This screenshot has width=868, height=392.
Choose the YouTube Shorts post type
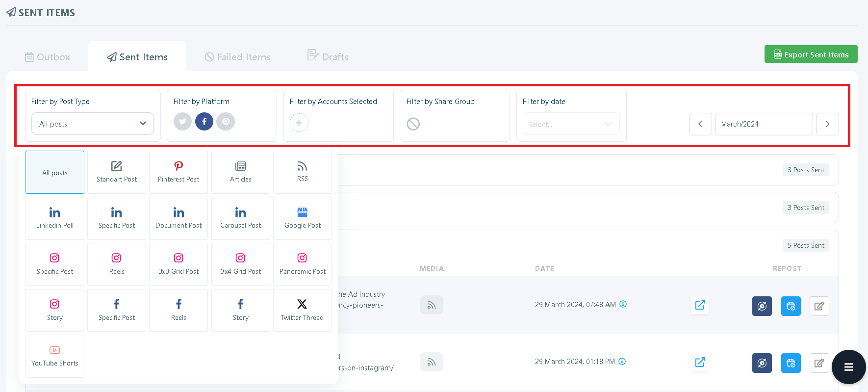tap(55, 356)
